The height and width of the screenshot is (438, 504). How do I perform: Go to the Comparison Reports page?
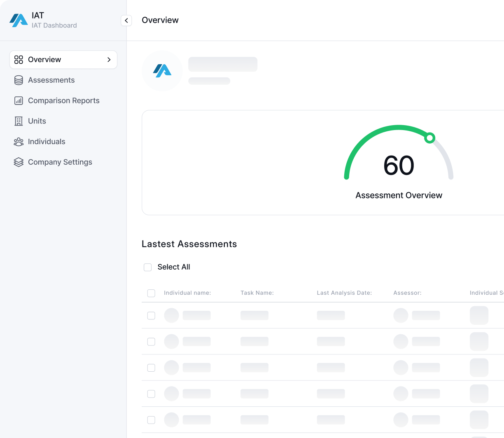pyautogui.click(x=64, y=101)
